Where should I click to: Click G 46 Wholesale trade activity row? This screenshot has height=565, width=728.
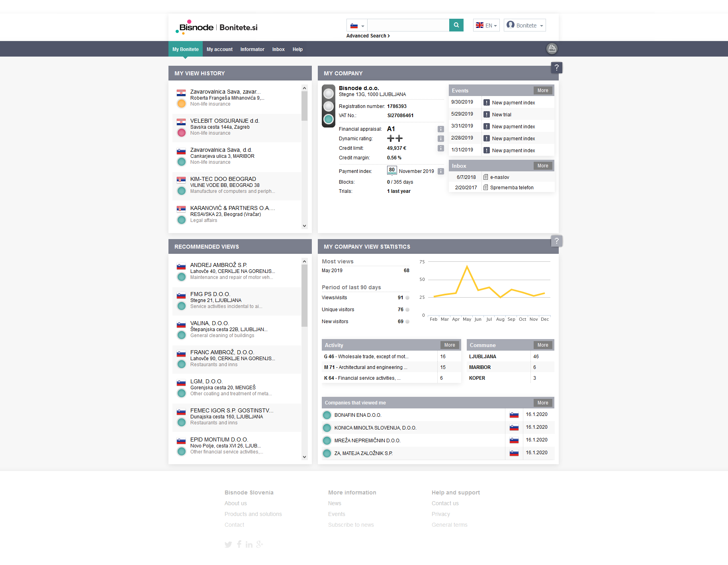391,357
